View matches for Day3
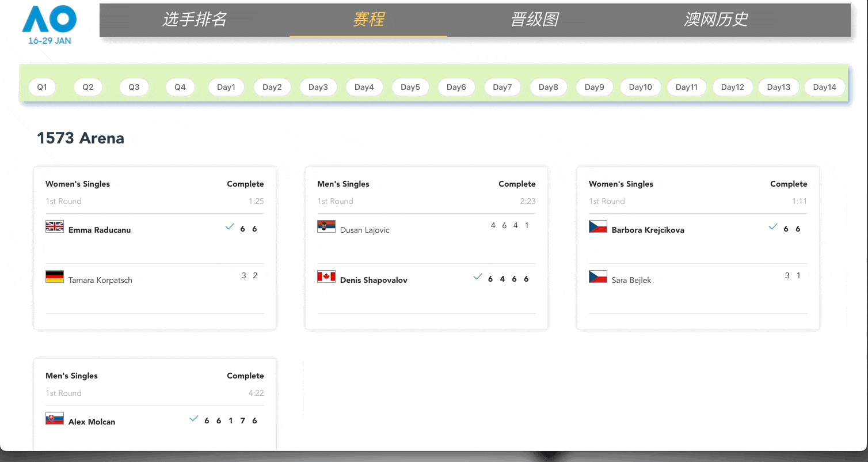Viewport: 868px width, 462px height. (318, 87)
